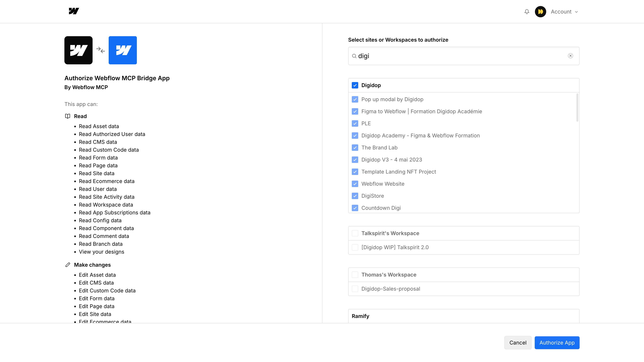Image resolution: width=644 pixels, height=362 pixels.
Task: Click the blue Webflow MCP logo tile
Action: coord(123,50)
